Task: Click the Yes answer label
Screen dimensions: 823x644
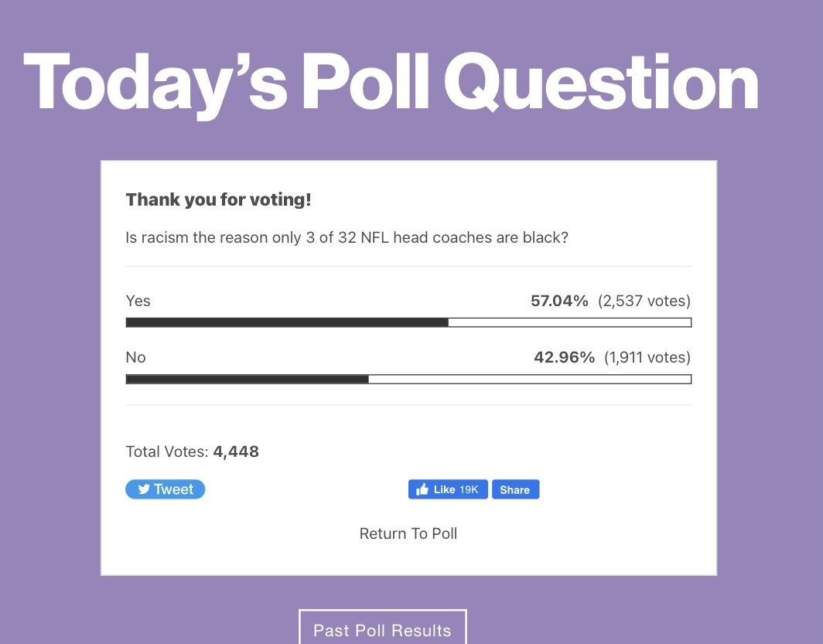Action: (138, 301)
